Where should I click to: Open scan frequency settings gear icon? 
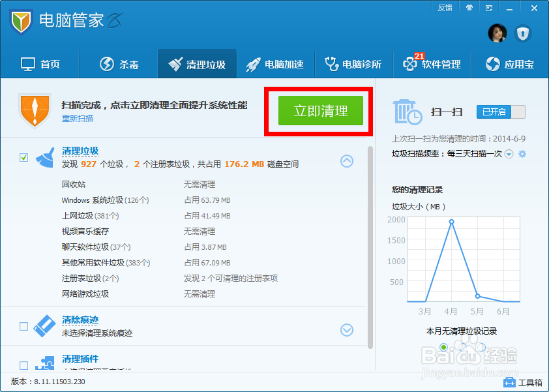point(522,154)
